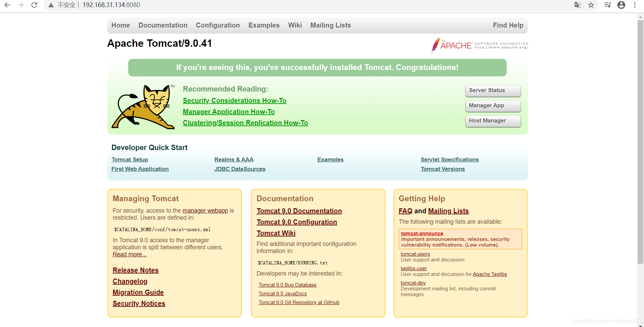The image size is (644, 327).
Task: Open the translate page icon
Action: pos(577,5)
